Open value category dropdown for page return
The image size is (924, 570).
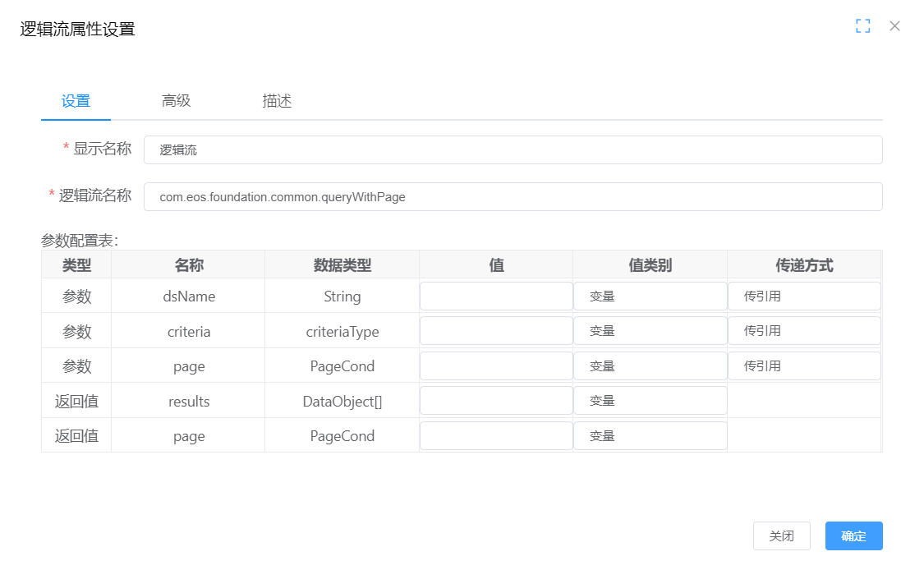650,436
